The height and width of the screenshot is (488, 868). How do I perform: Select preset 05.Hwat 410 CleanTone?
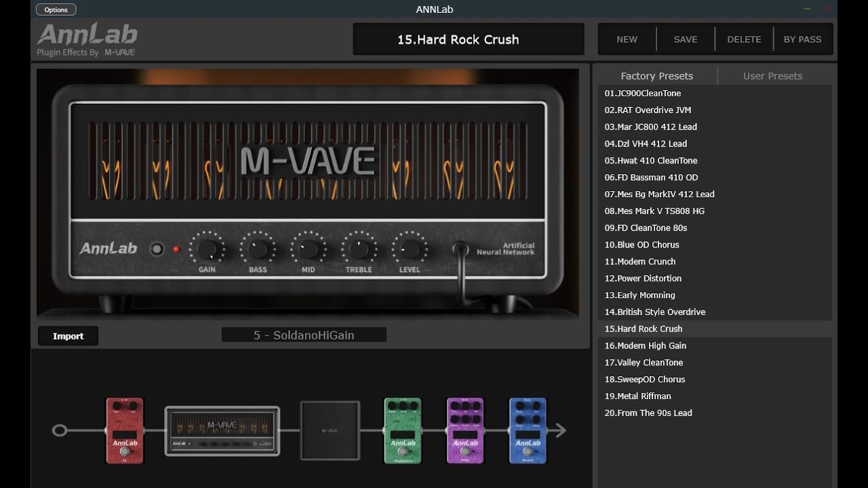click(715, 161)
